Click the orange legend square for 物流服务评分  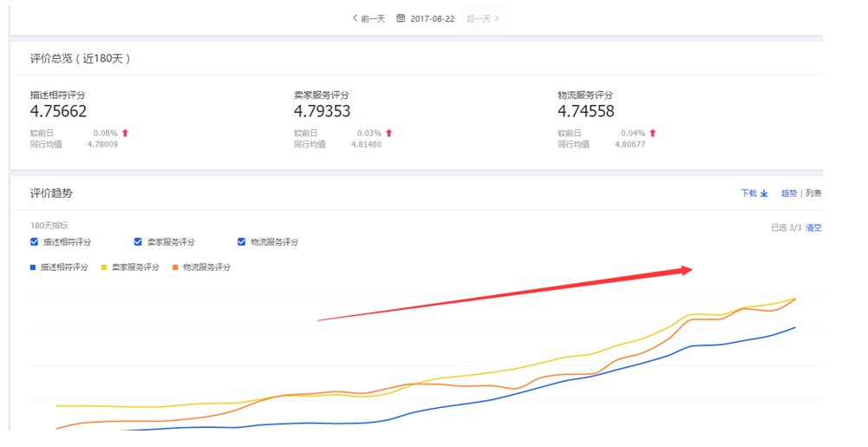tap(175, 267)
